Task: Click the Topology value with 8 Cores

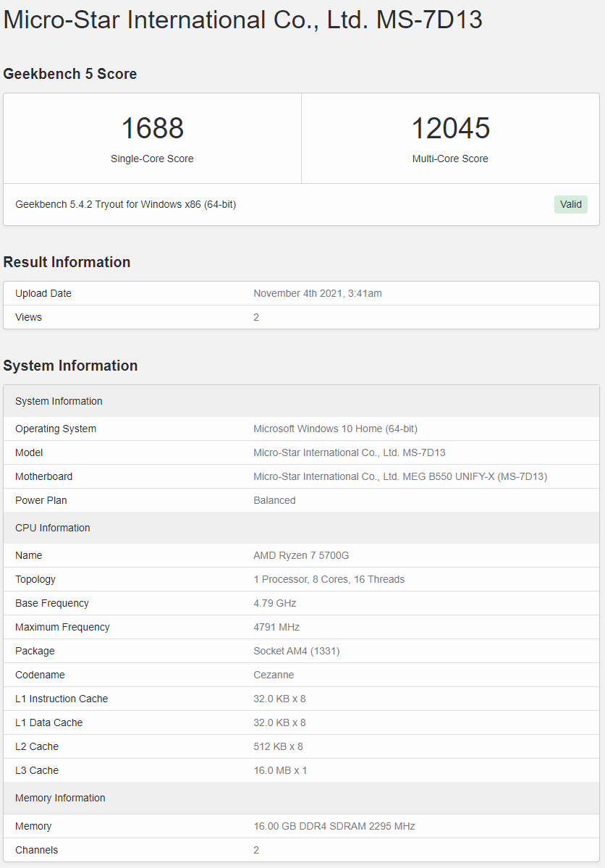Action: click(329, 579)
